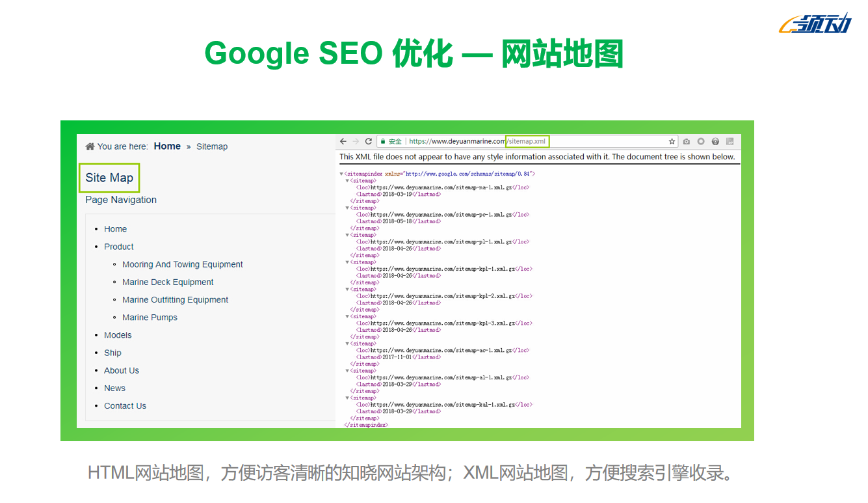Viewport: 868px width, 503px height.
Task: Click the browser back arrow
Action: (343, 141)
